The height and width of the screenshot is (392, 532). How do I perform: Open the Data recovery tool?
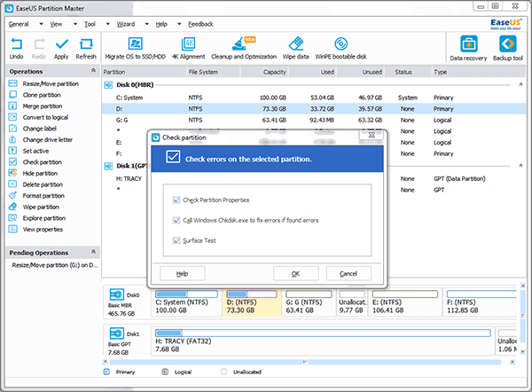point(468,49)
